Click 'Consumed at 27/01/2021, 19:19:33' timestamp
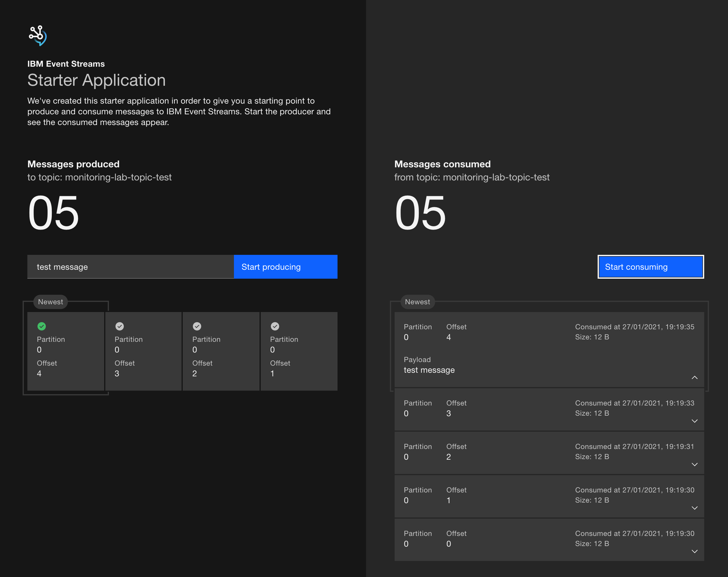Screen dimensions: 728x577 [x=635, y=403]
